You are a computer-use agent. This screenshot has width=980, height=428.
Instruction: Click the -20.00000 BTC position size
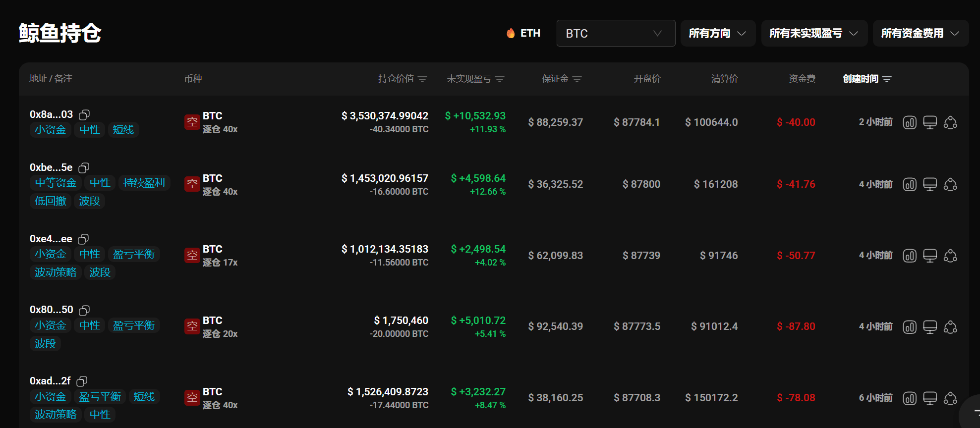[x=399, y=334]
